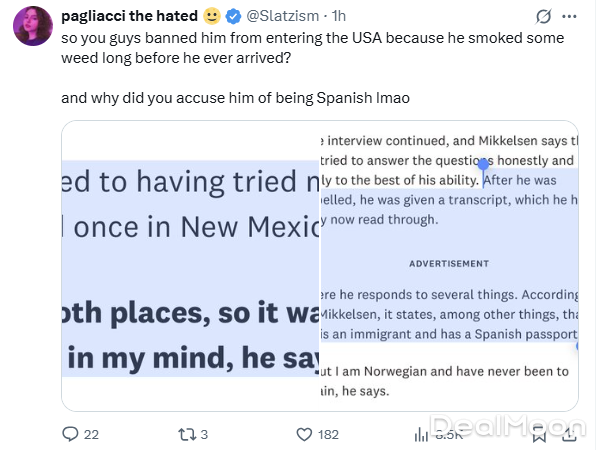Image resolution: width=600 pixels, height=450 pixels.
Task: Open the user's profile avatar
Action: point(33,25)
